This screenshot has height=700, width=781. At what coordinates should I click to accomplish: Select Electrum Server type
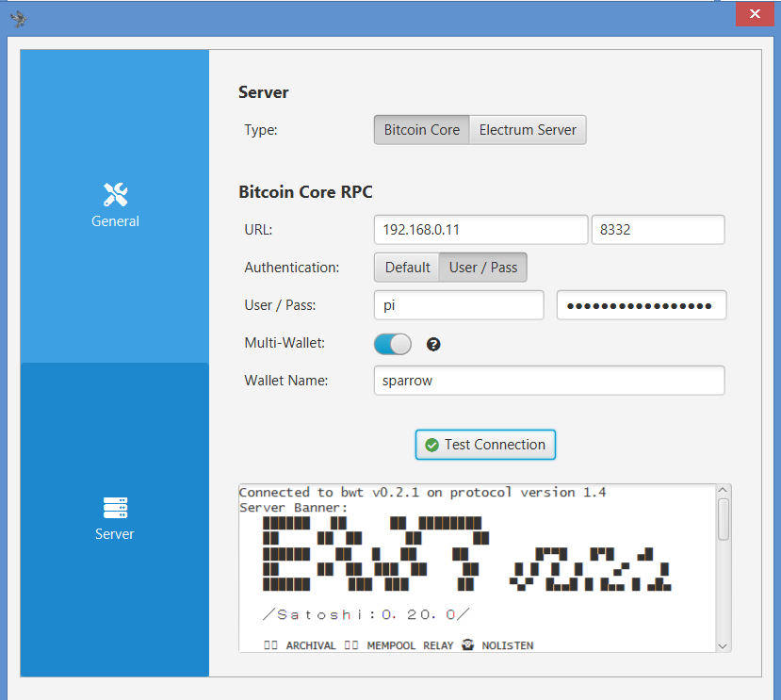coord(528,130)
